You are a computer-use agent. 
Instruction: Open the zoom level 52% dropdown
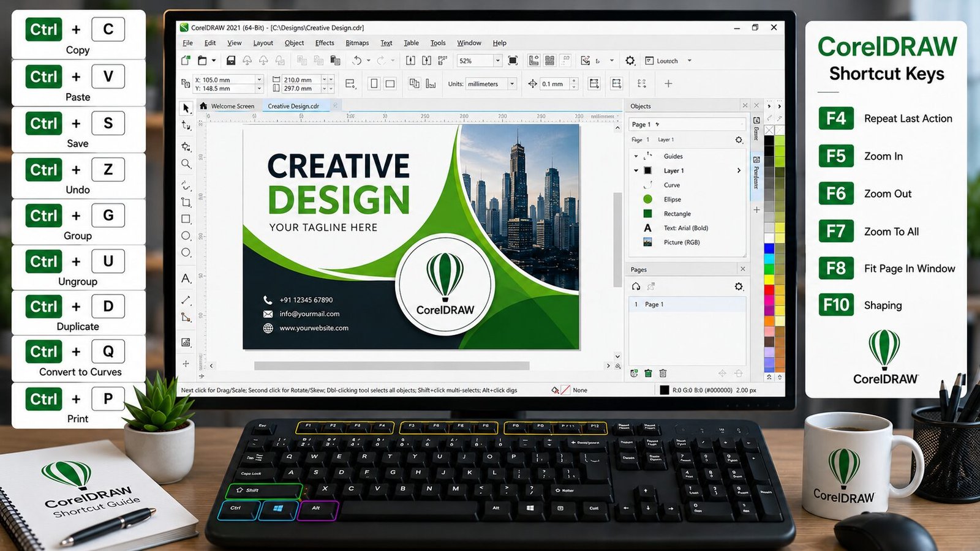pos(497,61)
